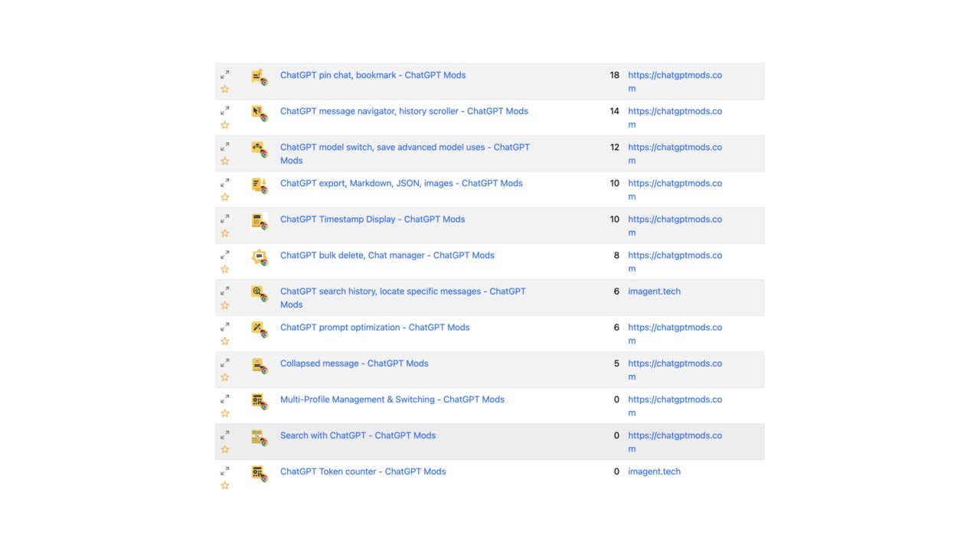Open the prompt optimization extension icon
Viewport: 980px width, 551px height.
click(260, 328)
